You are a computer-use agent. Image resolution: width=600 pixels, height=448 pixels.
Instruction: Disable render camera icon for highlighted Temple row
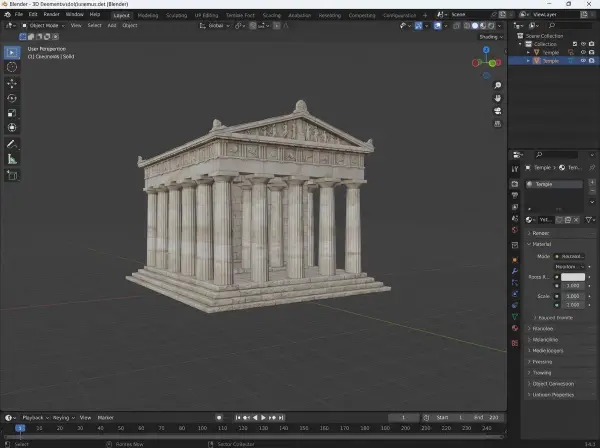click(592, 61)
